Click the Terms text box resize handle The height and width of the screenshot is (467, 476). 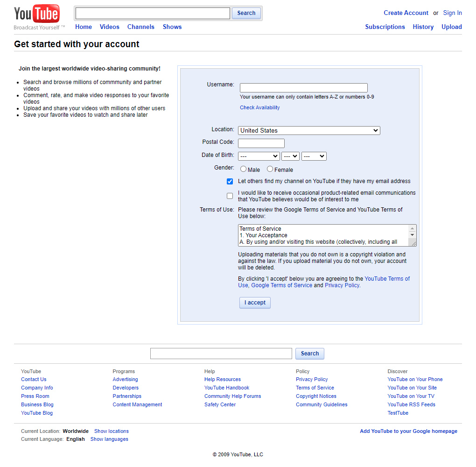[414, 244]
